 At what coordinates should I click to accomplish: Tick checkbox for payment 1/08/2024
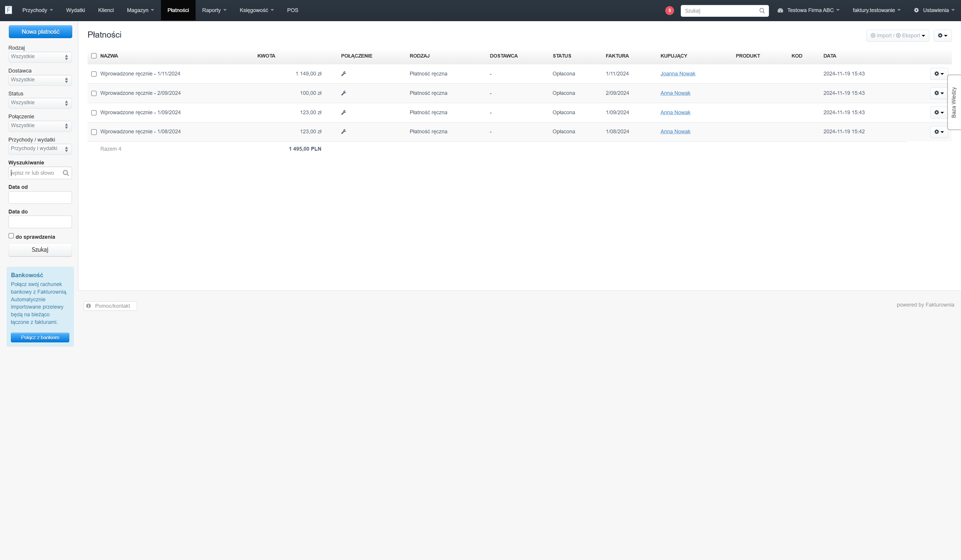[x=94, y=132]
